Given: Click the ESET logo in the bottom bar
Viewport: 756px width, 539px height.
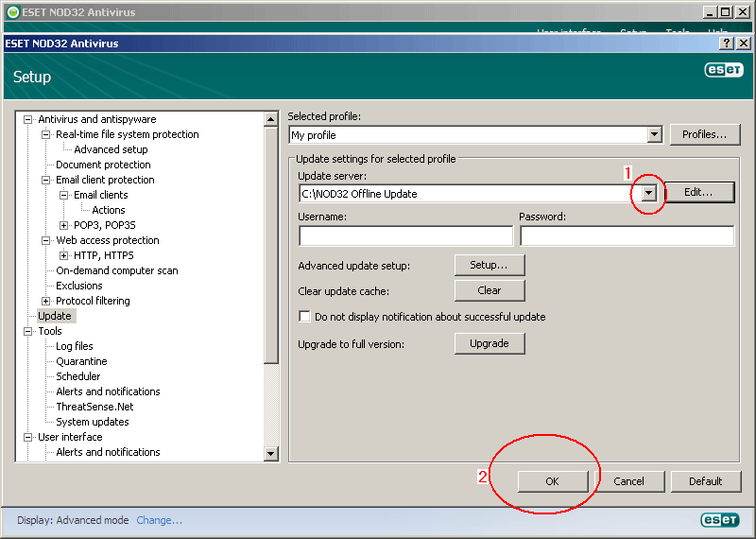Looking at the screenshot, I should click(720, 520).
